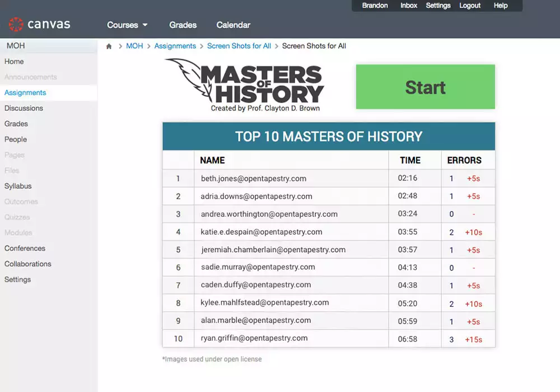Click the 04:13 time cell

pos(408,268)
